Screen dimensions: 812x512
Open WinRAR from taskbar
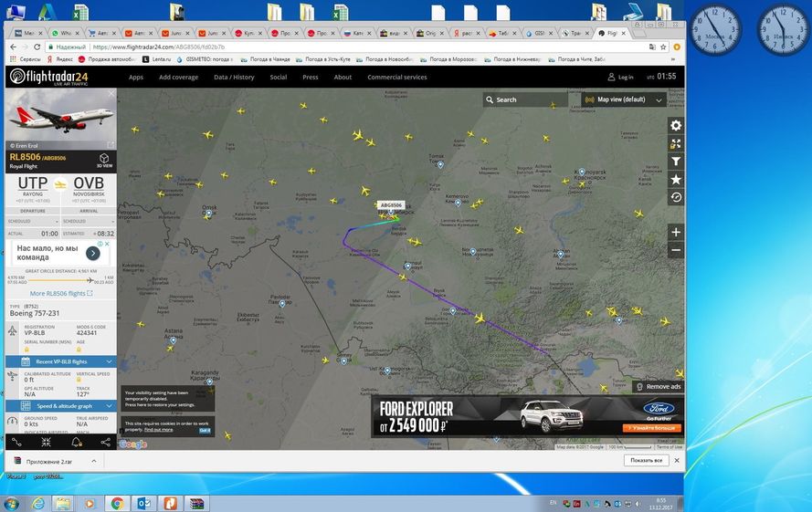click(196, 503)
